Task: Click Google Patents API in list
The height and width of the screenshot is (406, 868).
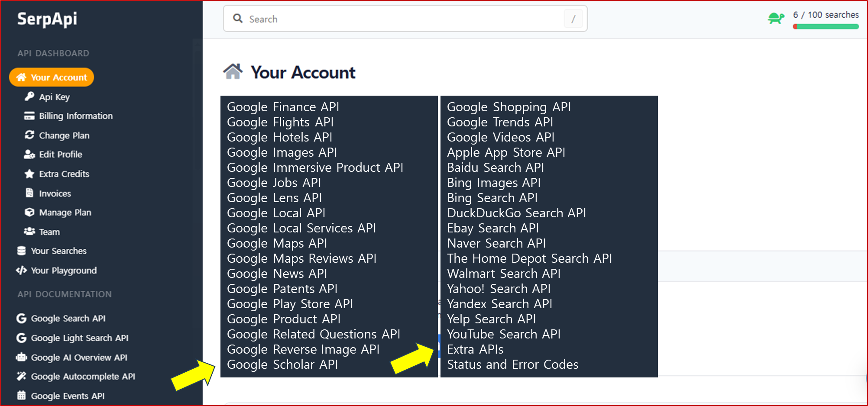Action: coord(282,289)
